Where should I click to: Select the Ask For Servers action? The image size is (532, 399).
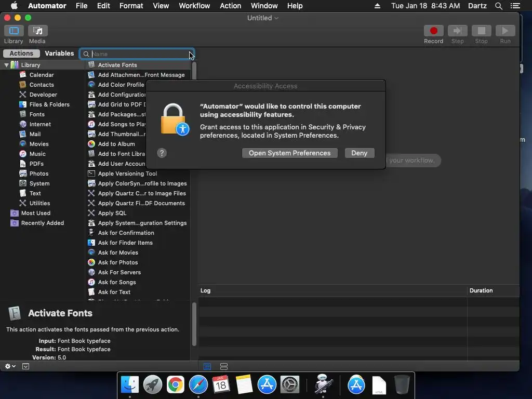137,272
